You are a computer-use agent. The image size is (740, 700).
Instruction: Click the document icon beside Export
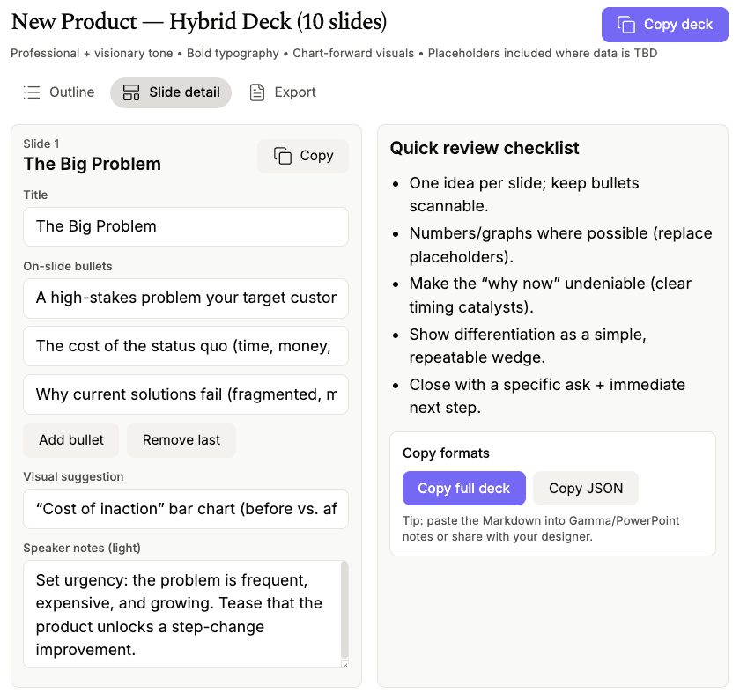[257, 92]
